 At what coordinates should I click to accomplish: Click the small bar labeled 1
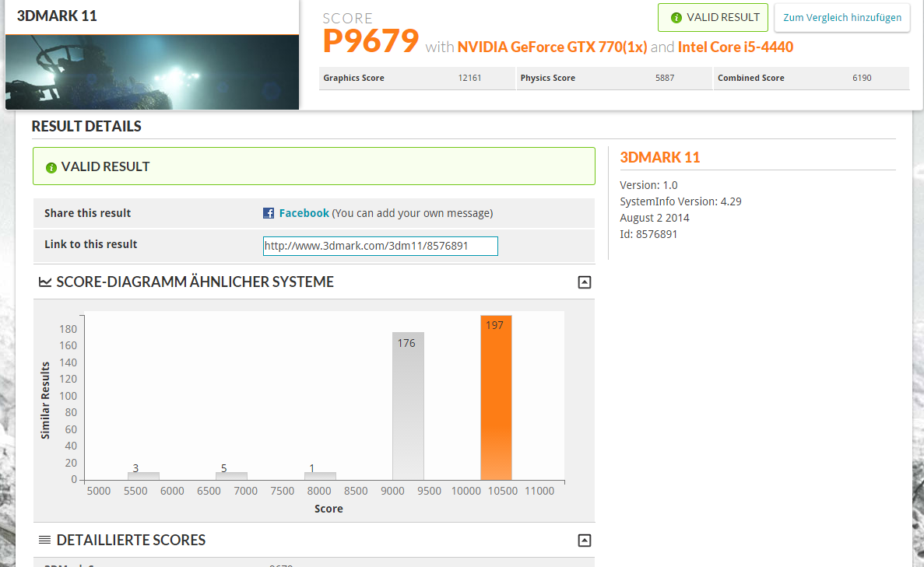click(320, 476)
